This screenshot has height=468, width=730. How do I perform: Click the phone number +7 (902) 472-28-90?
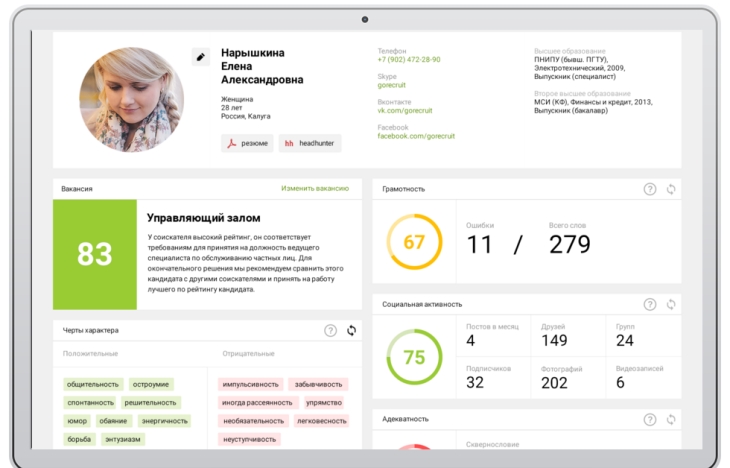point(409,60)
